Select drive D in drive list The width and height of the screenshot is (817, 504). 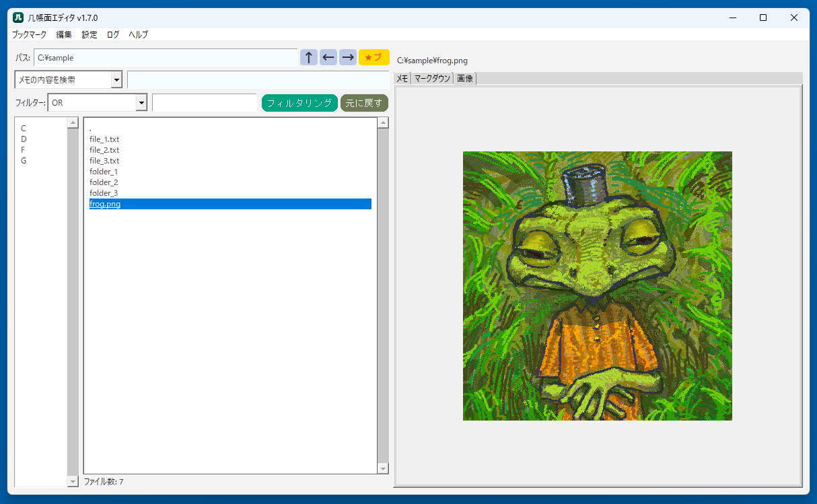click(24, 139)
